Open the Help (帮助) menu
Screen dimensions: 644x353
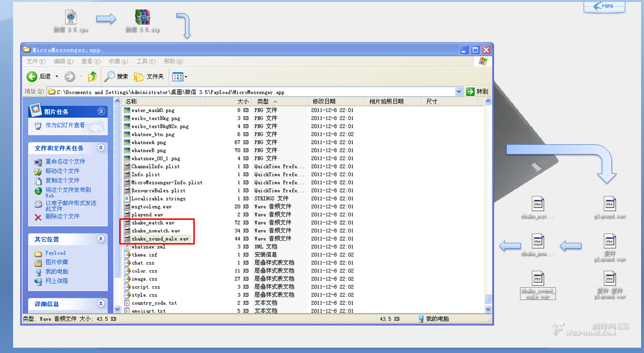click(173, 61)
